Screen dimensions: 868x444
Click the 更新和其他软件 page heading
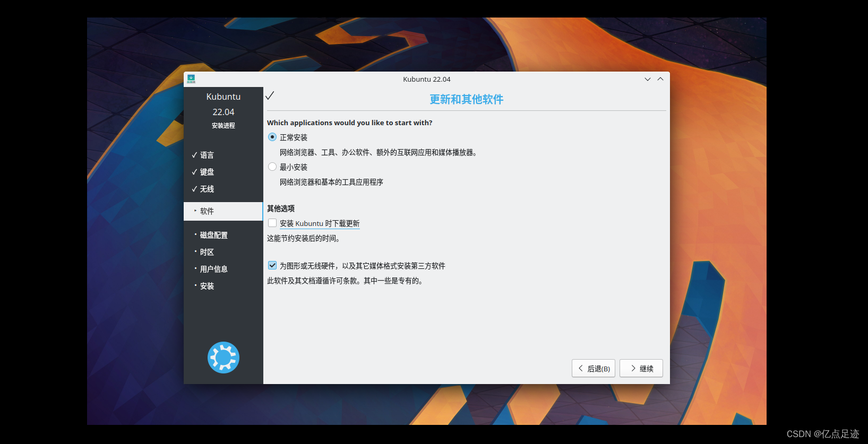click(466, 99)
